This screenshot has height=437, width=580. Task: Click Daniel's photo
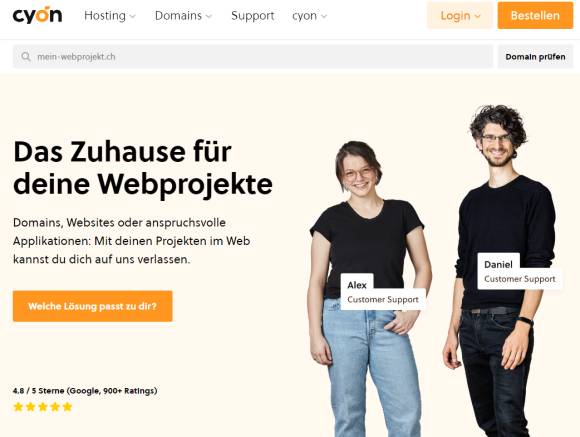(x=503, y=270)
